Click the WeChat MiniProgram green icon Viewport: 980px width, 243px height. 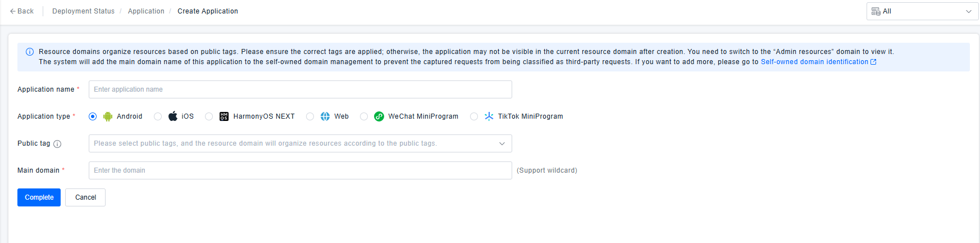click(379, 116)
